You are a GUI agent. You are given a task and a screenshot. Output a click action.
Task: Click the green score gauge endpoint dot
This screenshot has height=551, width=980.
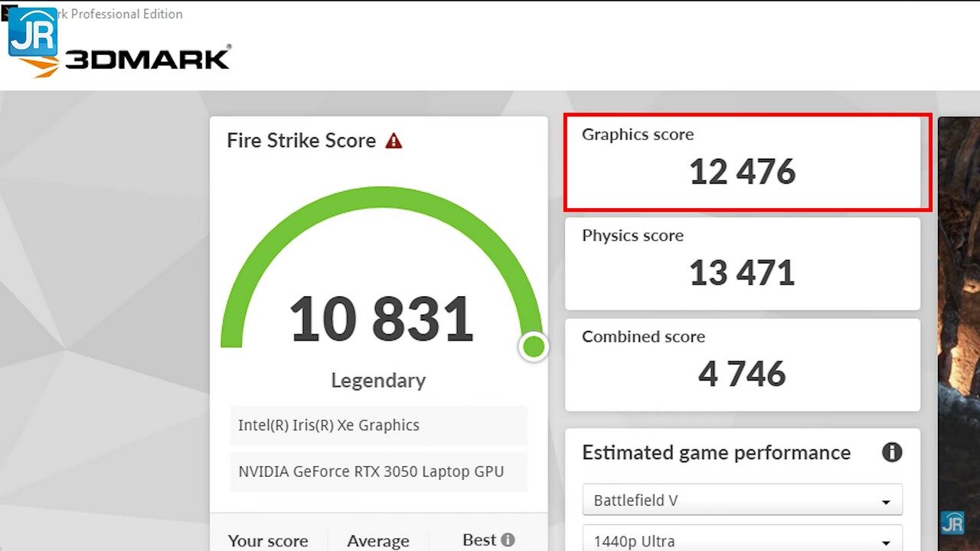pyautogui.click(x=534, y=347)
